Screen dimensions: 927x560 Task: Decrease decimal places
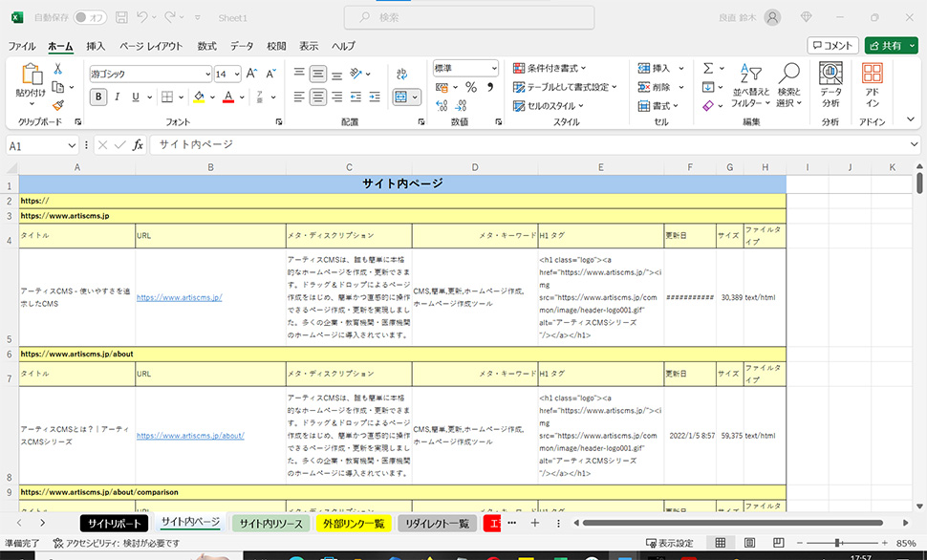(x=462, y=106)
